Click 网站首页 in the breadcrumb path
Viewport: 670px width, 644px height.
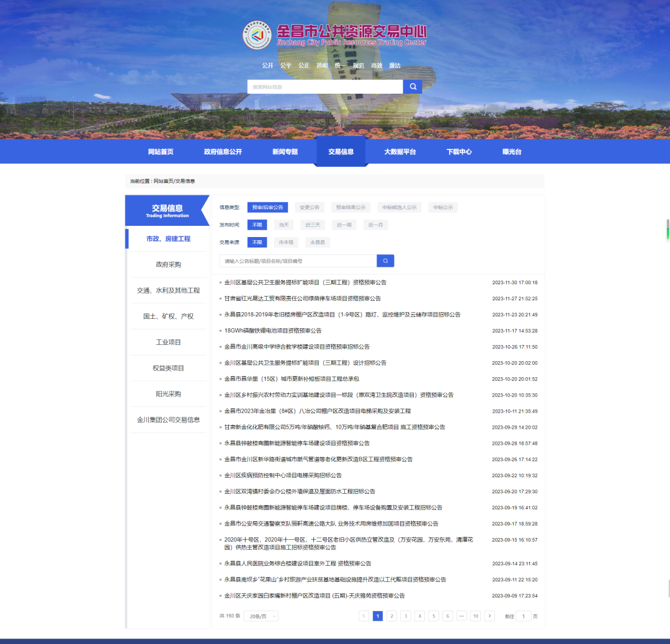[x=163, y=181]
